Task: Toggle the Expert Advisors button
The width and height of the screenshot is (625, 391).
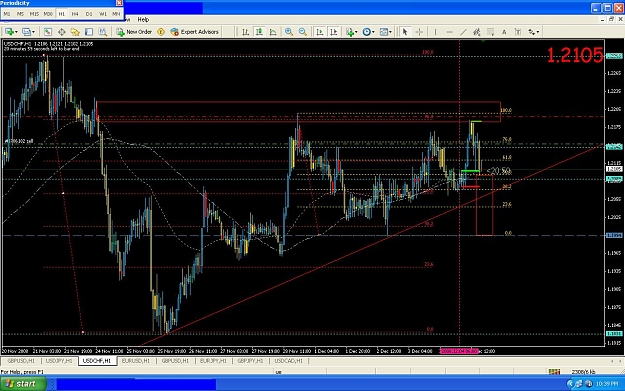Action: pyautogui.click(x=195, y=32)
